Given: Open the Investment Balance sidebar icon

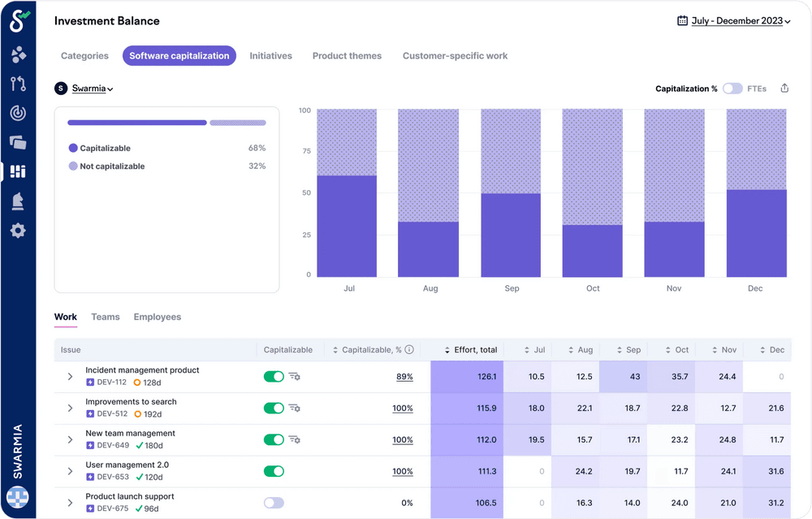Looking at the screenshot, I should coord(18,171).
